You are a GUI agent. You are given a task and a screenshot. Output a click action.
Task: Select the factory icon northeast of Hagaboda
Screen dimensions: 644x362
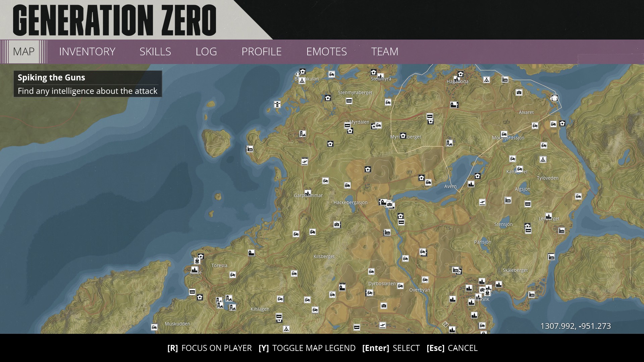505,79
